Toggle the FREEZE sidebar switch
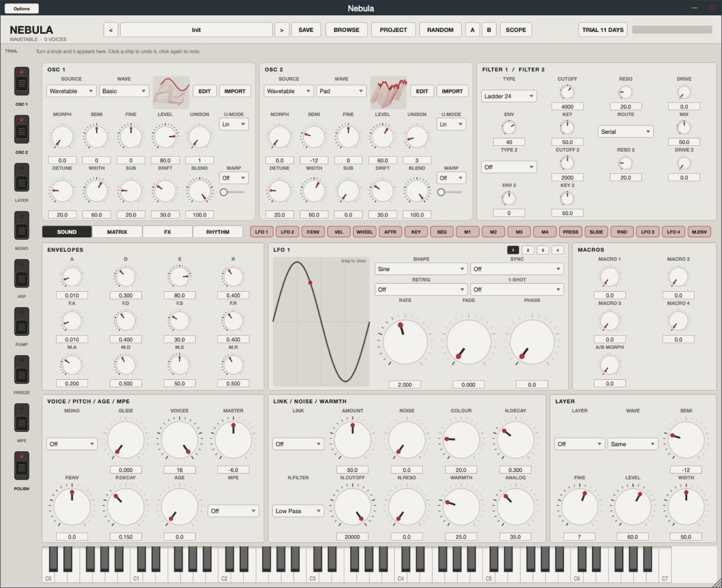 pos(22,370)
